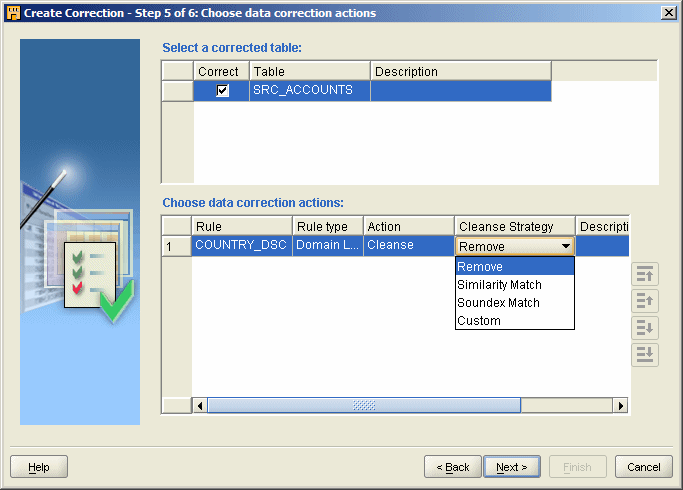Click the scroll left arrow

coord(200,406)
